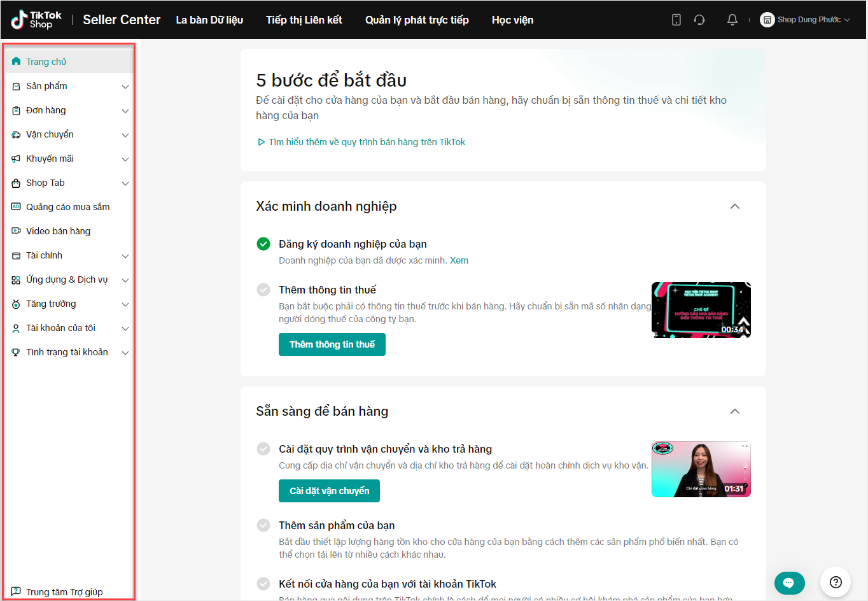The image size is (868, 601).
Task: Click the Tài khoản của tôi person icon
Action: click(x=16, y=328)
